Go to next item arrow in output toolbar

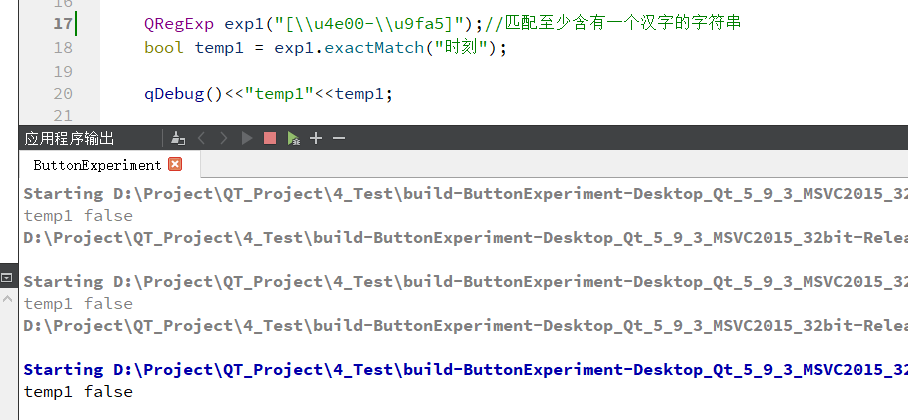click(x=224, y=138)
